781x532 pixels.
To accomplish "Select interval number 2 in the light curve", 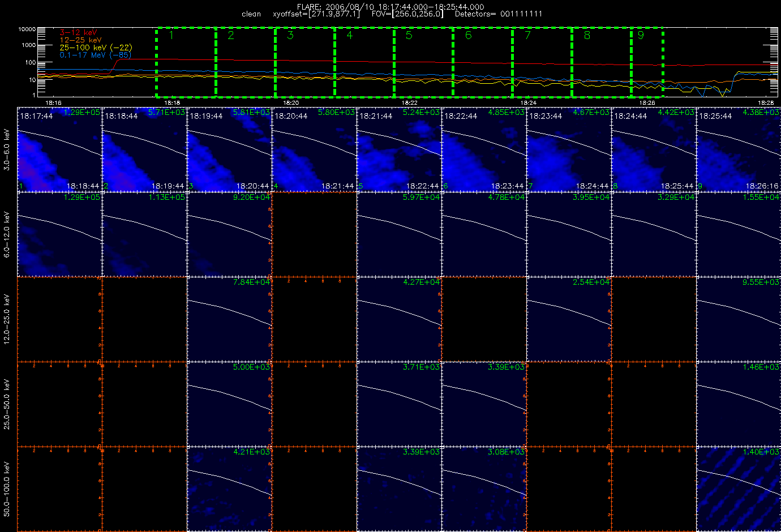I will point(245,62).
